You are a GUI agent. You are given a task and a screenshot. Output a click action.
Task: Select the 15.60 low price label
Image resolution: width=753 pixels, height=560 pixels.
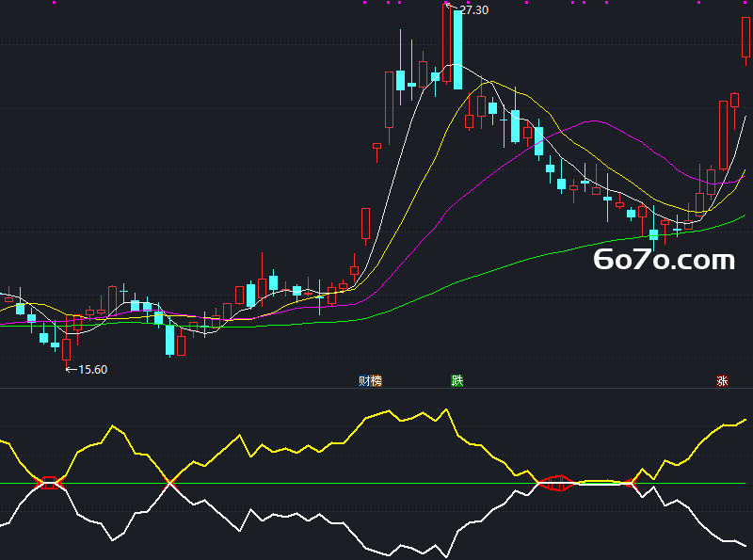[92, 369]
